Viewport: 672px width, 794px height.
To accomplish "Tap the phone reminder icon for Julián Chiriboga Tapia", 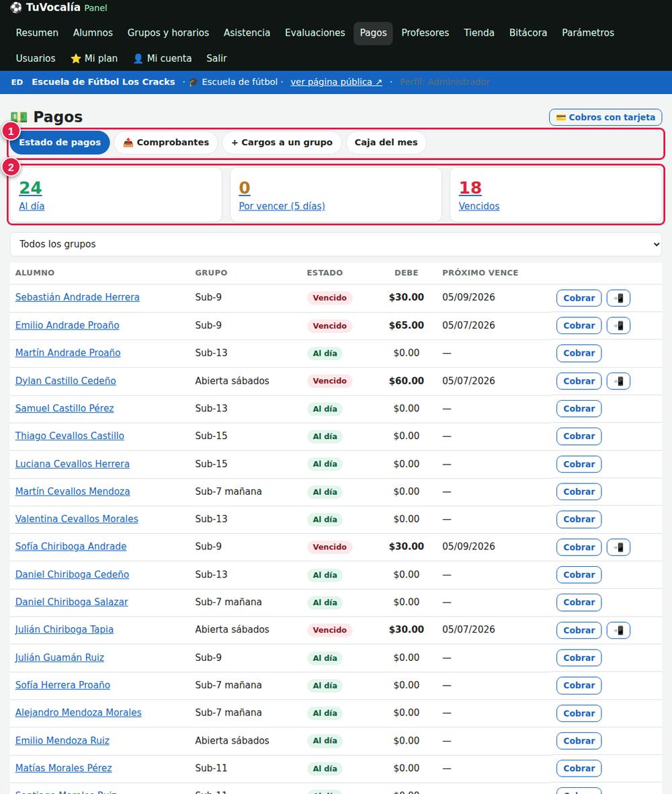I will (618, 630).
